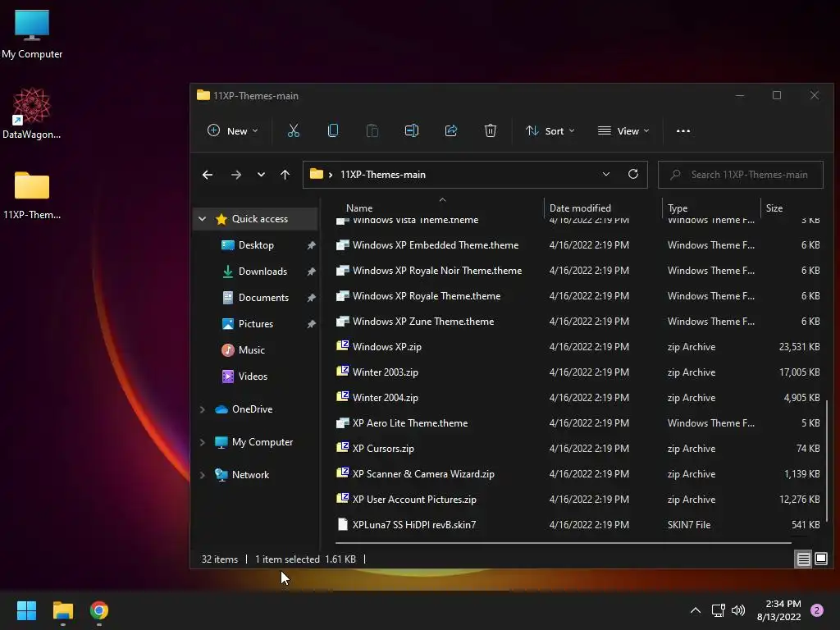Screen dimensions: 840x630
Task: Open Documents in the navigation pane
Action: [263, 298]
